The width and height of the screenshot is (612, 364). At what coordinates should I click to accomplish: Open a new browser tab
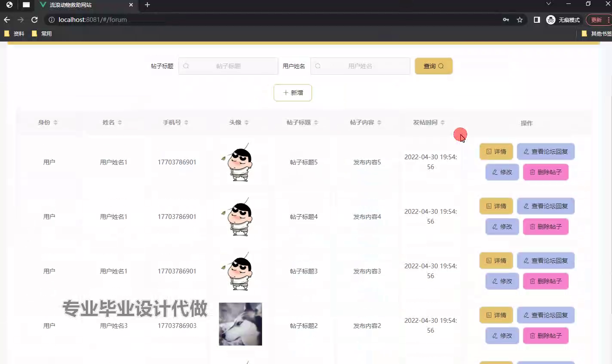[x=147, y=5]
